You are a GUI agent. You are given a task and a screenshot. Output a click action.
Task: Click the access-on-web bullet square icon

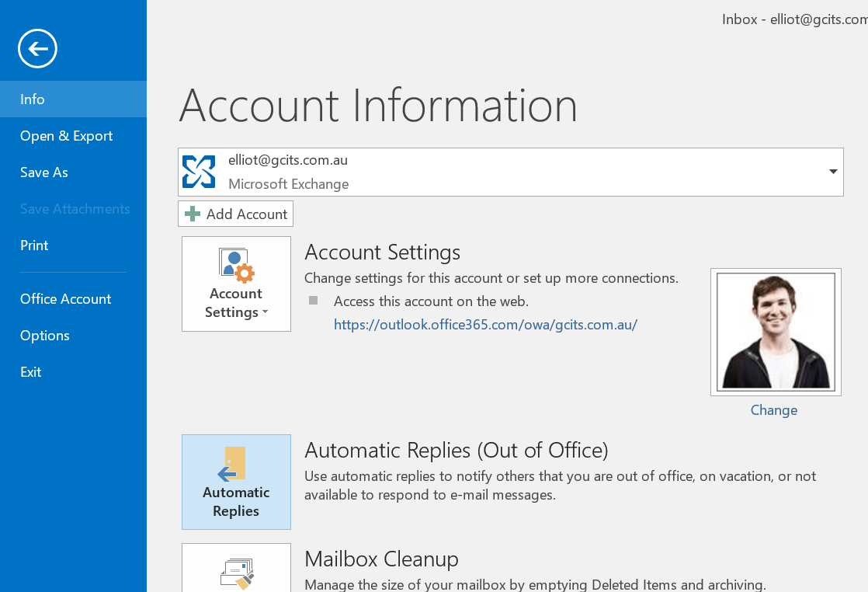[314, 300]
